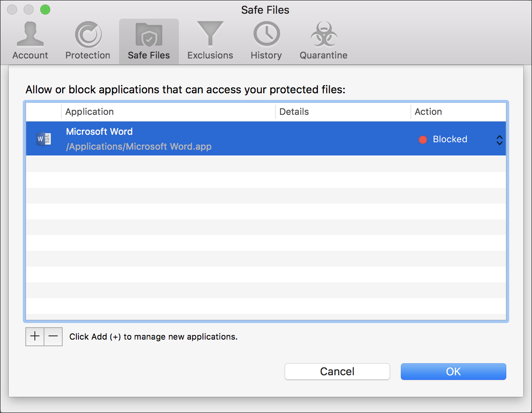Switch to the Protection pane

click(x=88, y=41)
